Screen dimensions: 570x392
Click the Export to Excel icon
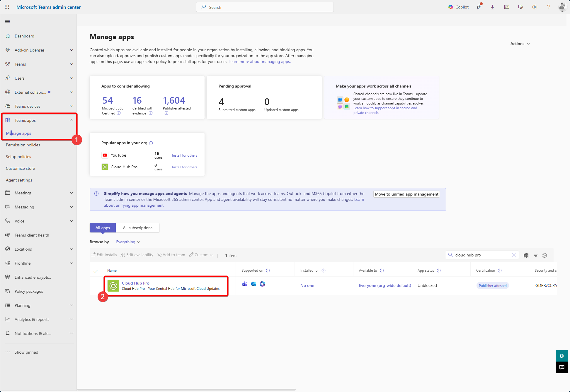click(x=526, y=256)
